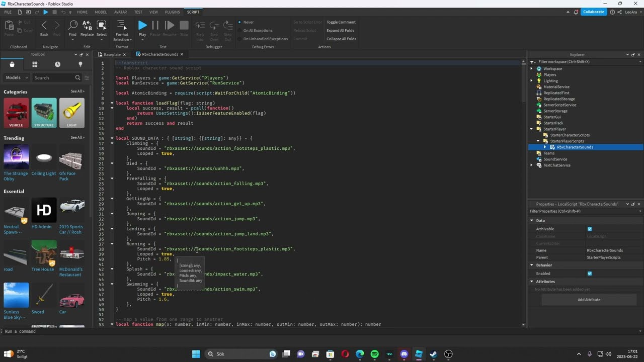This screenshot has width=644, height=362.
Task: Toggle the Enabled checkbox in Properties
Action: pos(590,274)
